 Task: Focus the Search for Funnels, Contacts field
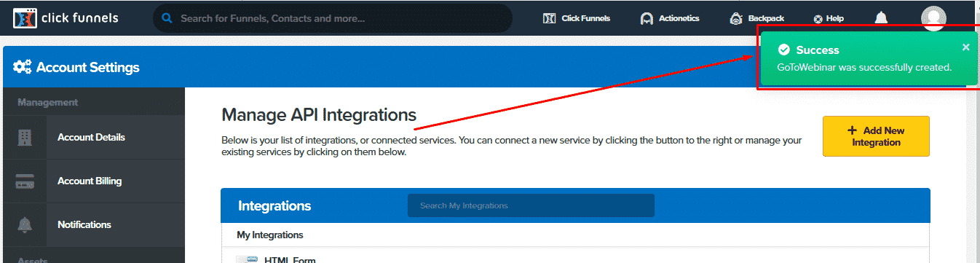333,18
